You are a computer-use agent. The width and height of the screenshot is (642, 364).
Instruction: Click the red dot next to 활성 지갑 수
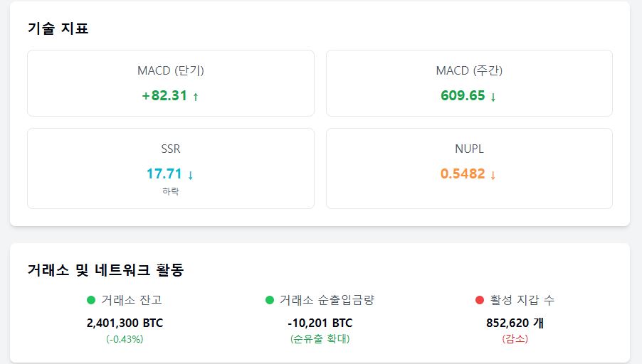(480, 300)
